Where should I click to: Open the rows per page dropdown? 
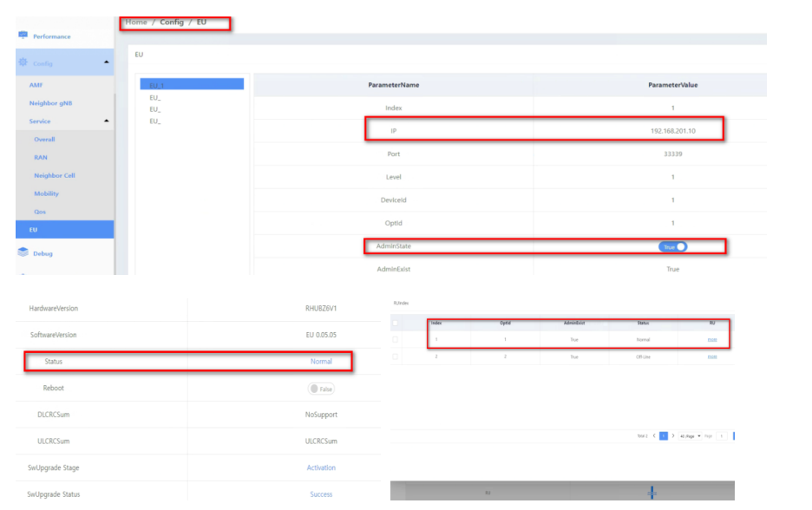[691, 435]
